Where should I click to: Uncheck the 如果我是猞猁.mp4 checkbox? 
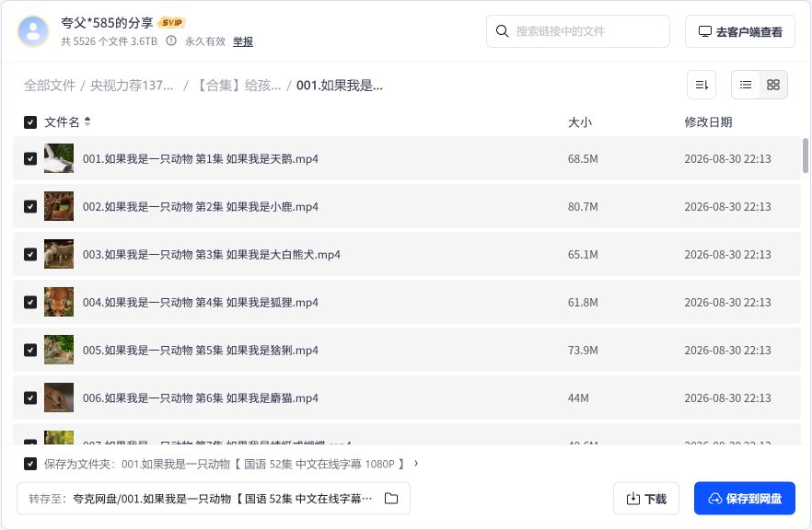click(30, 350)
